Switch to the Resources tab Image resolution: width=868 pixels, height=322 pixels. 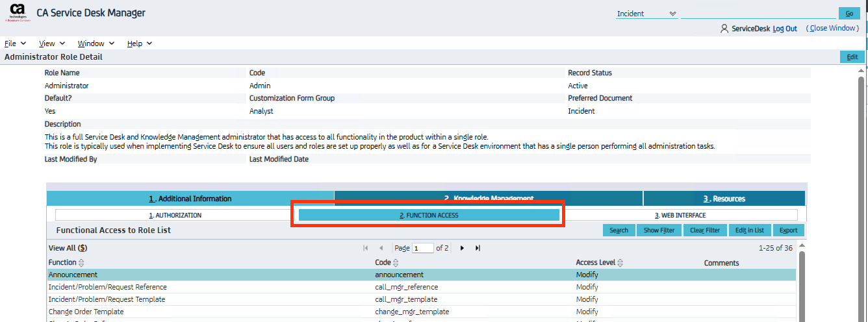pyautogui.click(x=724, y=199)
